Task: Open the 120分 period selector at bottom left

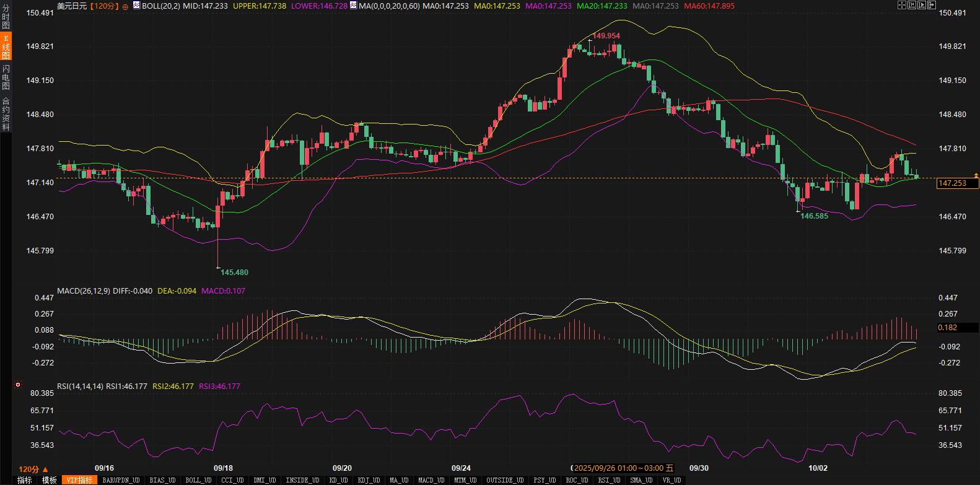Action: click(x=33, y=469)
